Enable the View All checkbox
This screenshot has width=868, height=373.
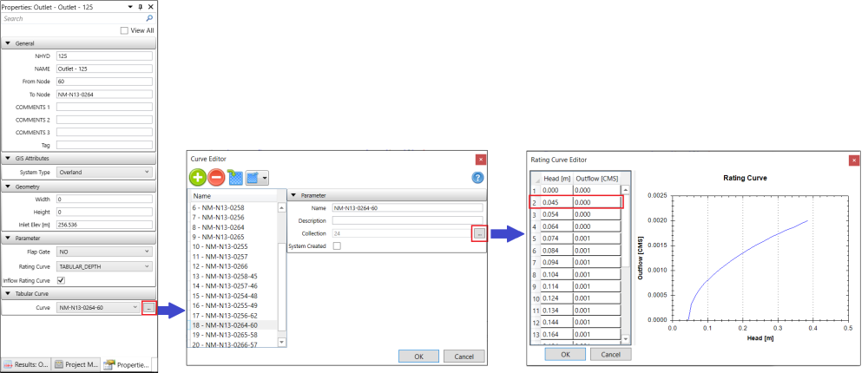[124, 30]
